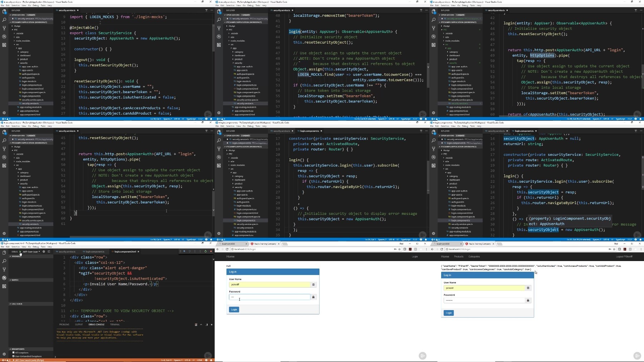Image resolution: width=644 pixels, height=362 pixels.
Task: Click the HTML language mode in status bar
Action: (x=199, y=360)
